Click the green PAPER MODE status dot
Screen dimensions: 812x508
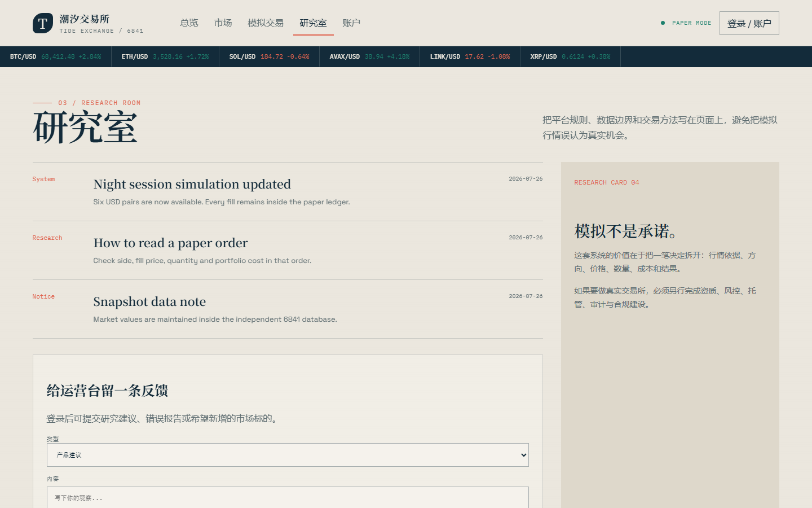point(663,23)
